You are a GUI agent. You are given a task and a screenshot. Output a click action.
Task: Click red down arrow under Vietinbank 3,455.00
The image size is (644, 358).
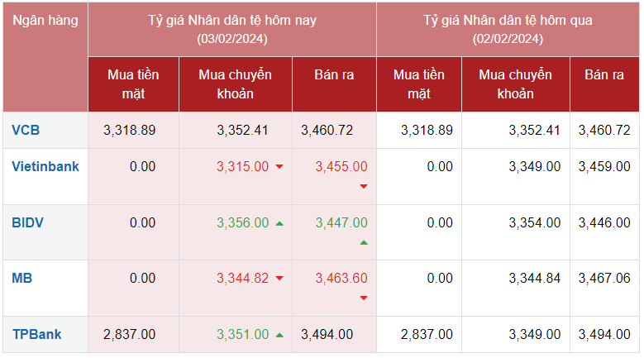[x=364, y=186]
